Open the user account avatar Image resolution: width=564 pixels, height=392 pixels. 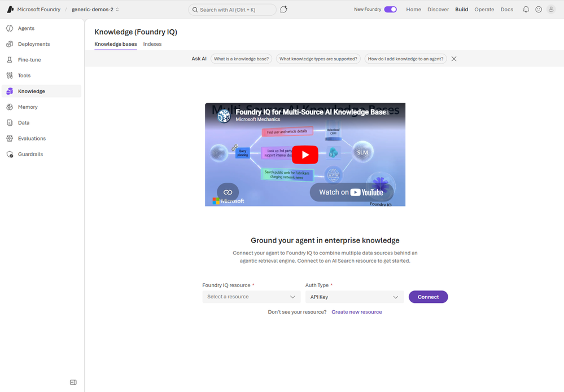pos(551,10)
